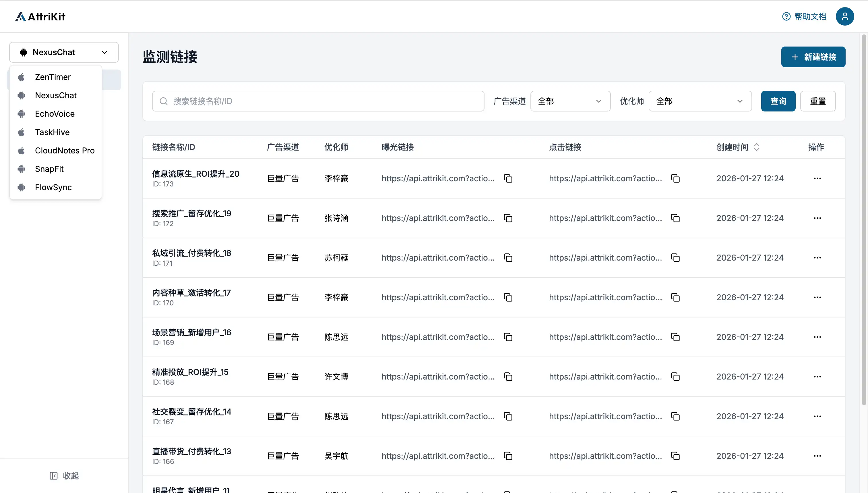
Task: Open the 广告渠道 filter dropdown
Action: (x=570, y=101)
